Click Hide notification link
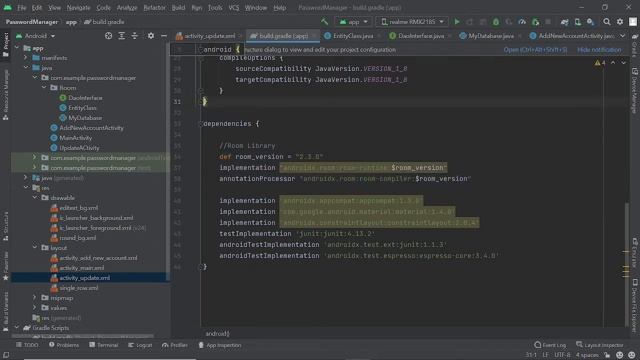The image size is (640, 360). tap(599, 50)
